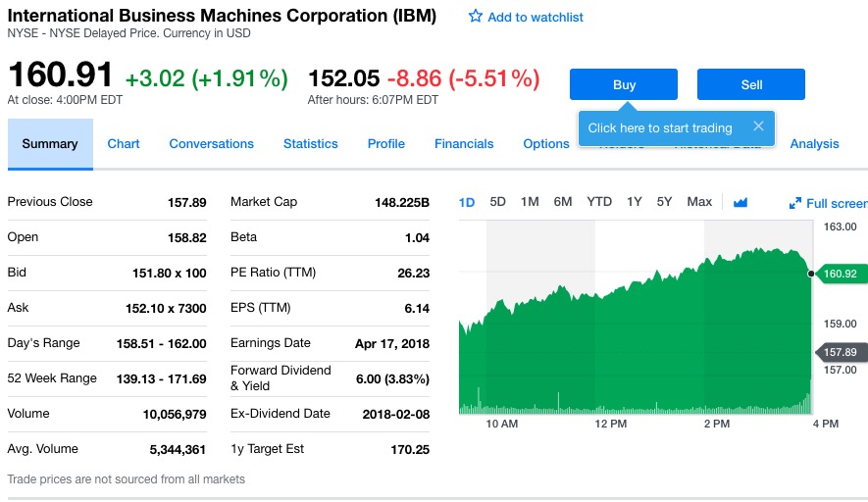
Task: Click the Open value 158.82
Action: [187, 238]
